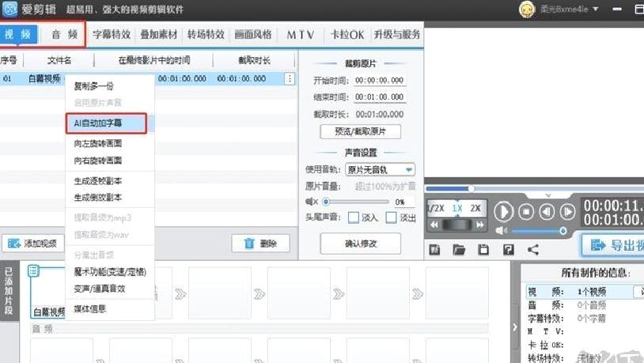Enable the 淡入 checkbox

(353, 217)
